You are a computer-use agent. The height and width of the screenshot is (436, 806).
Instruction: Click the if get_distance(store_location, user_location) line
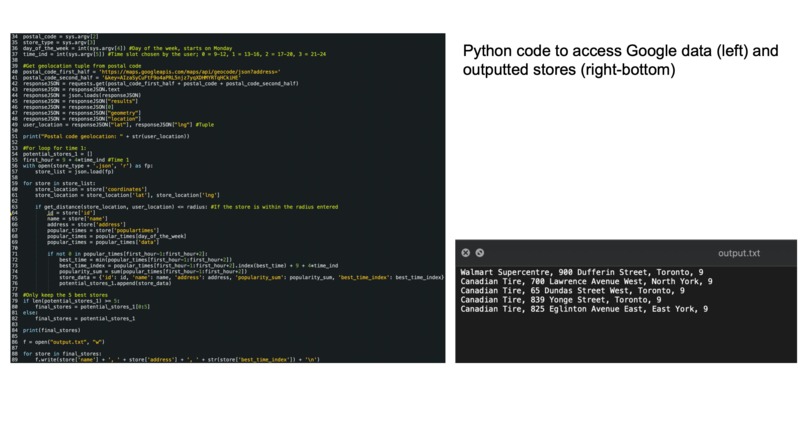[187, 207]
